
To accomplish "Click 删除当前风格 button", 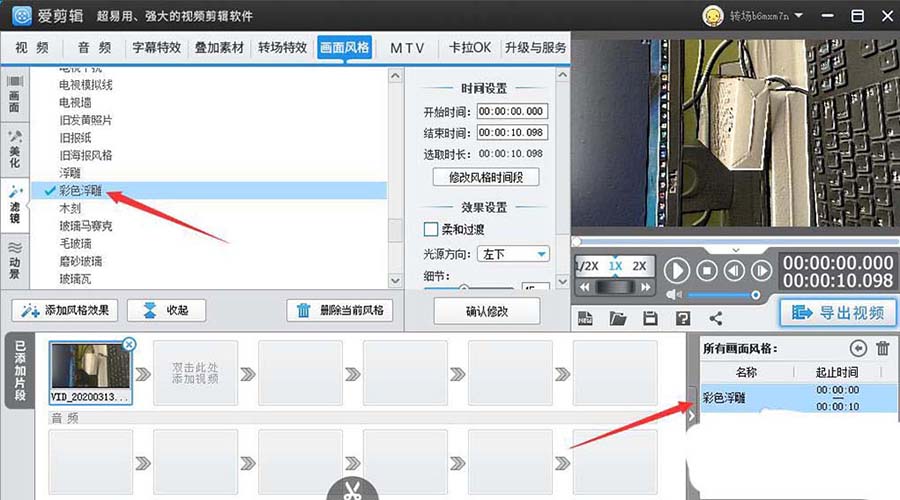I will click(340, 311).
